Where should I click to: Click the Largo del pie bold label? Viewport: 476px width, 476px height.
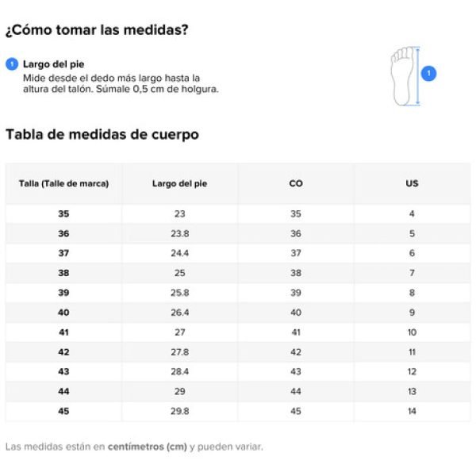coord(54,64)
